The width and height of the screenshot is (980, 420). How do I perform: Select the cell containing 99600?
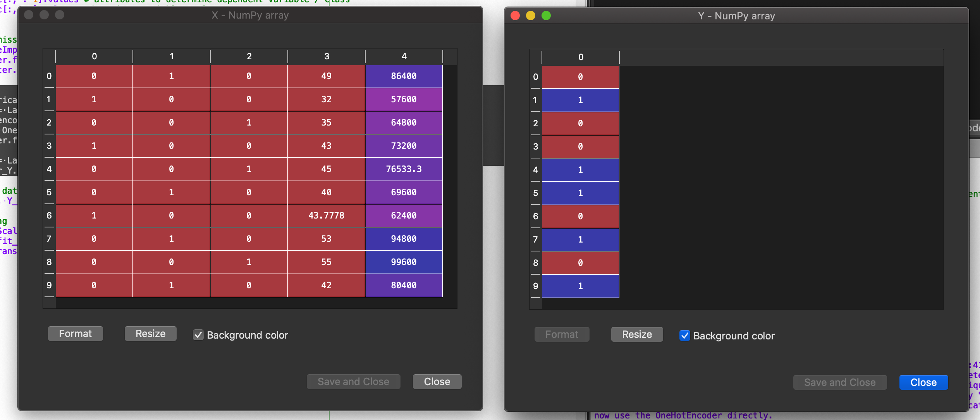(404, 262)
